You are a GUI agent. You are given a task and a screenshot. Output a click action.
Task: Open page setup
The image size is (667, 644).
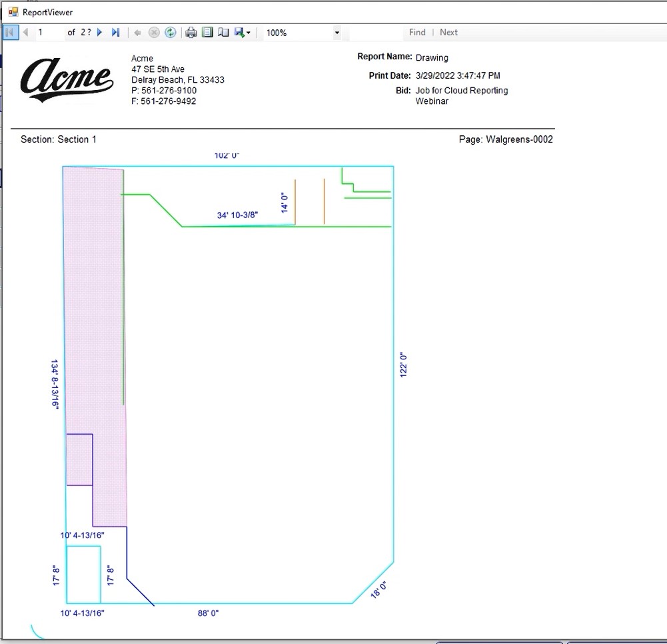pyautogui.click(x=224, y=32)
